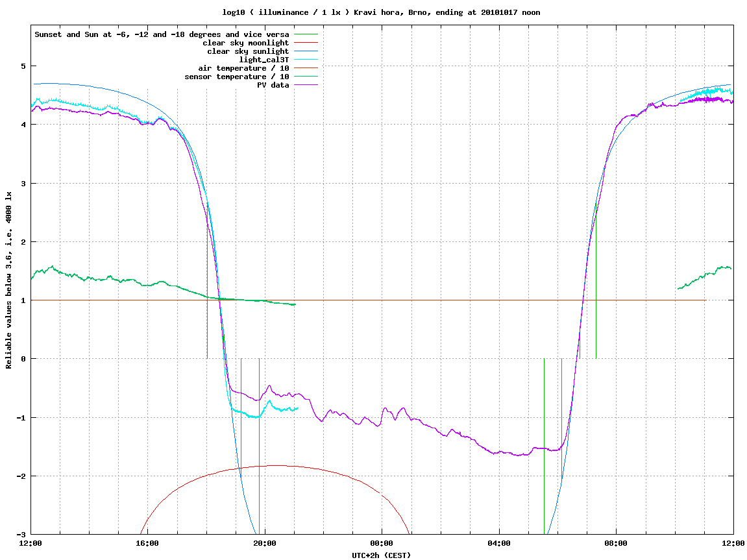Click the y-axis tick label 5

pos(23,66)
